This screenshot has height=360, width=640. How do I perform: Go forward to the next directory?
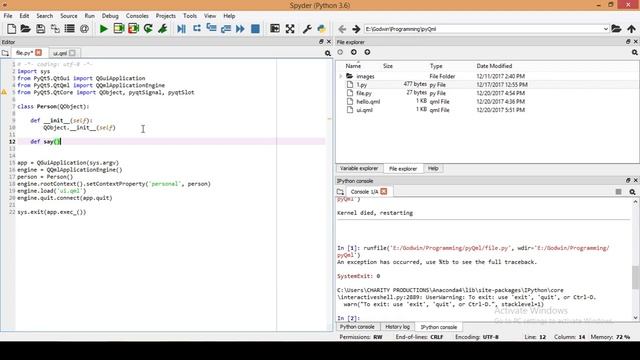click(x=356, y=29)
